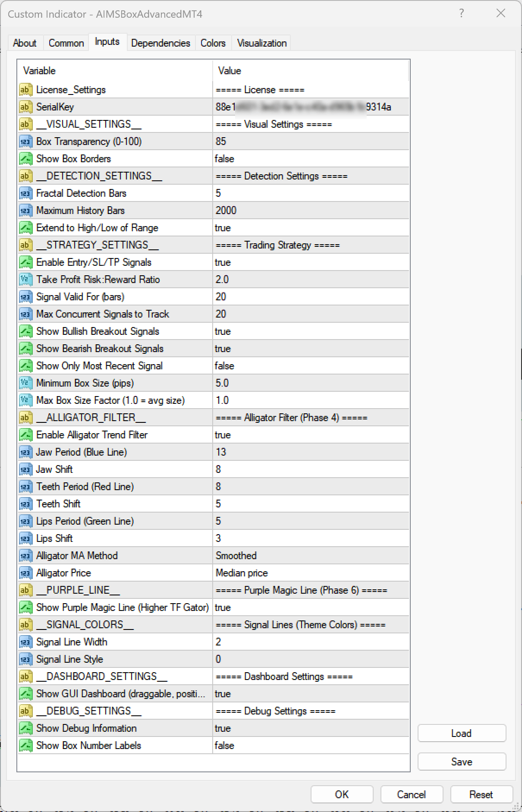Select the Show Box Borders false value

pyautogui.click(x=311, y=159)
